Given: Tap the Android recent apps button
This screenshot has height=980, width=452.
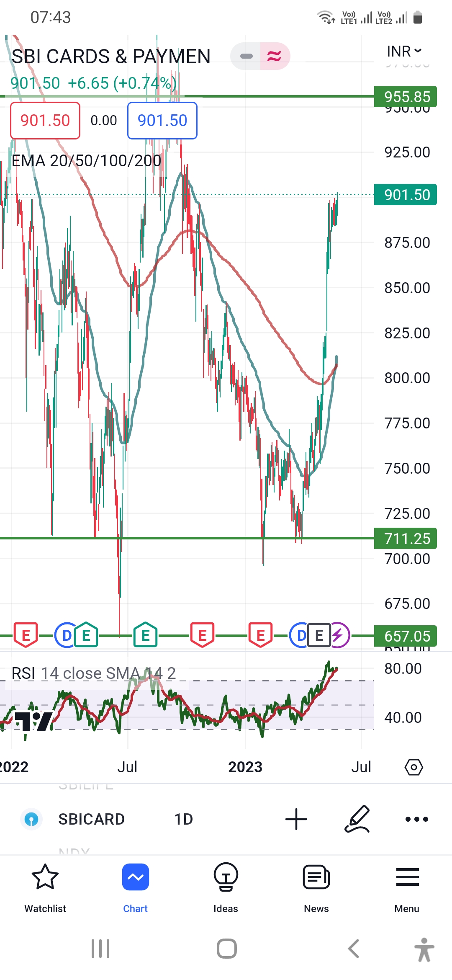Looking at the screenshot, I should point(100,949).
